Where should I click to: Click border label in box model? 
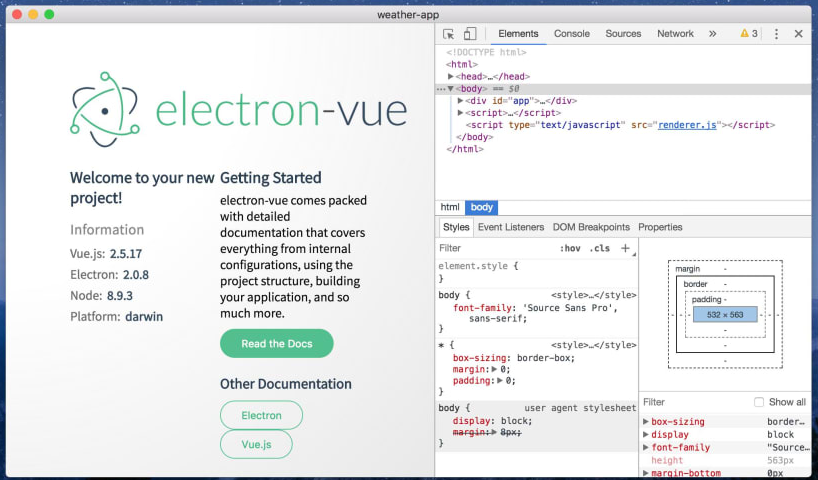point(695,284)
